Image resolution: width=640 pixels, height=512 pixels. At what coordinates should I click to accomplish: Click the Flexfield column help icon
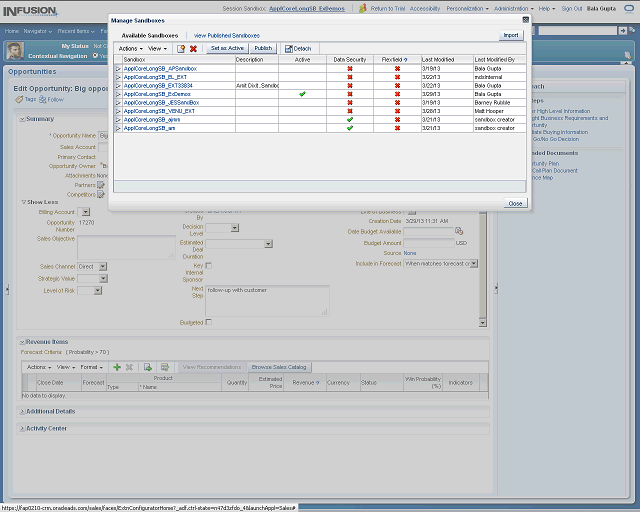404,60
